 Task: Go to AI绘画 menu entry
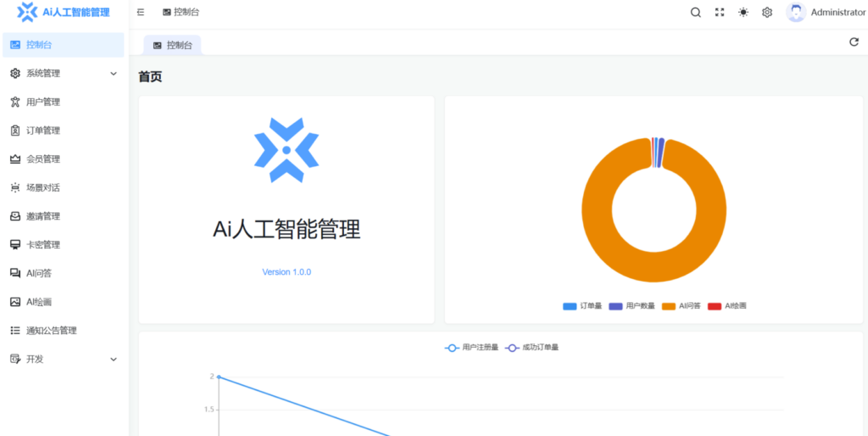click(x=63, y=302)
